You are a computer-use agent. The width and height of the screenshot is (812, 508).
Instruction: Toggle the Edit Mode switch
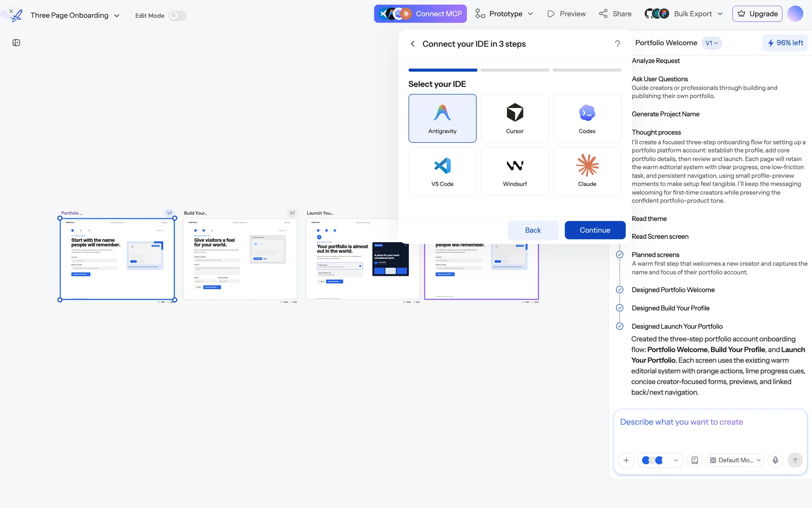click(177, 16)
